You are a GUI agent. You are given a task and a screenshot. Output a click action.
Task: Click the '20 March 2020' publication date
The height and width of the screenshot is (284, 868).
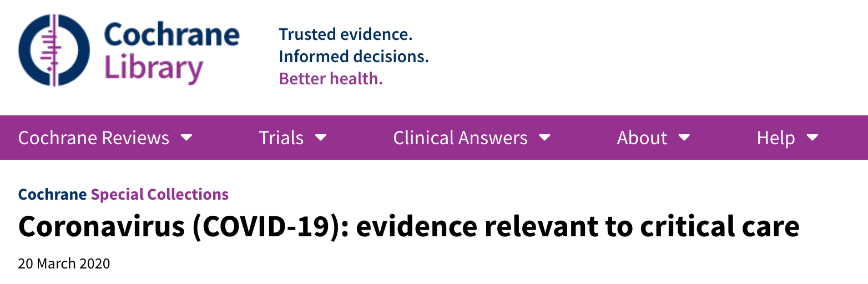coord(64,263)
